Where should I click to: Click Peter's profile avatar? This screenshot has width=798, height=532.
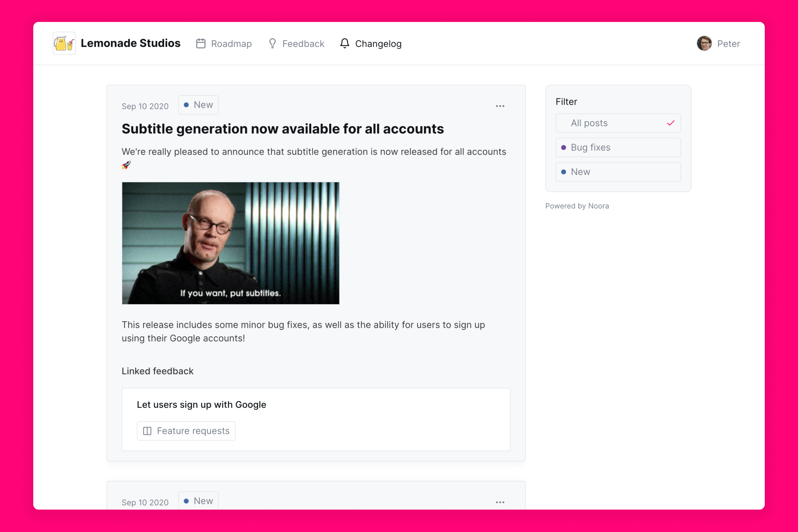point(704,44)
